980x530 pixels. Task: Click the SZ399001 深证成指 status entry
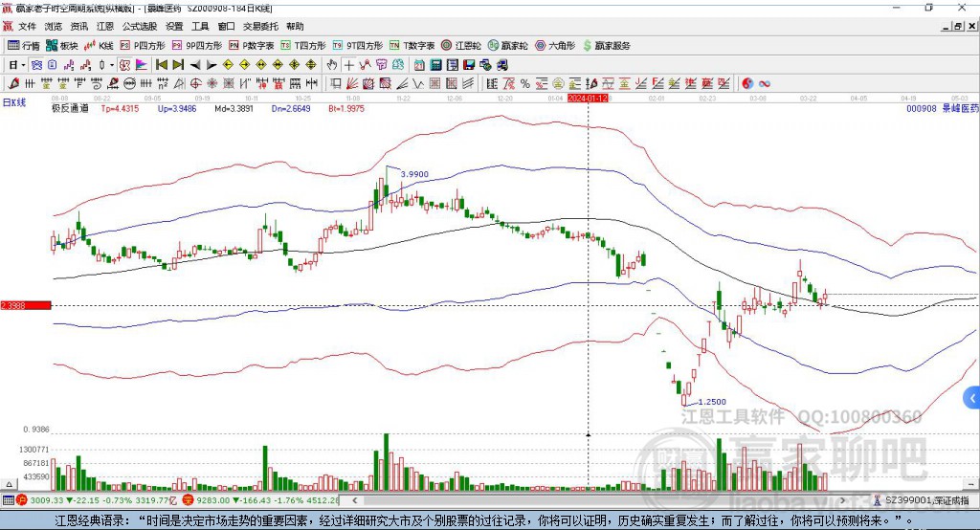point(926,500)
